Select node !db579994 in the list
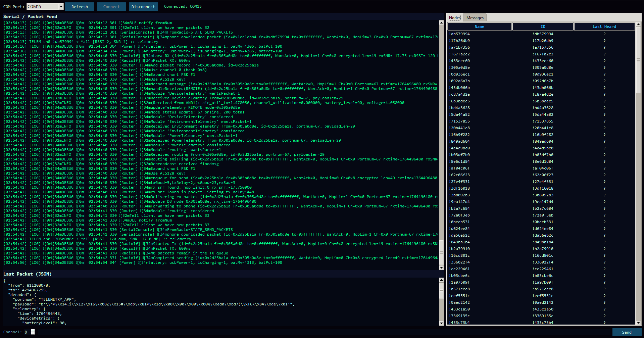 (480, 34)
